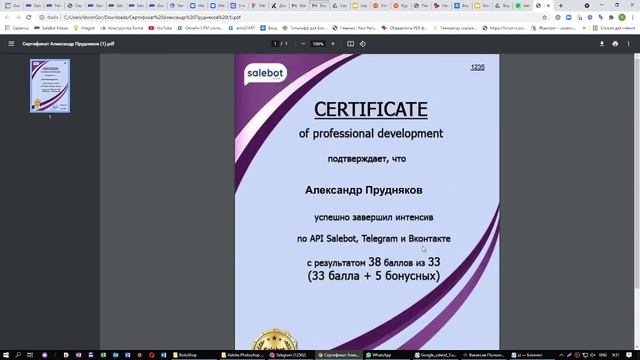
Task: Print the PDF certificate
Action: [615, 44]
